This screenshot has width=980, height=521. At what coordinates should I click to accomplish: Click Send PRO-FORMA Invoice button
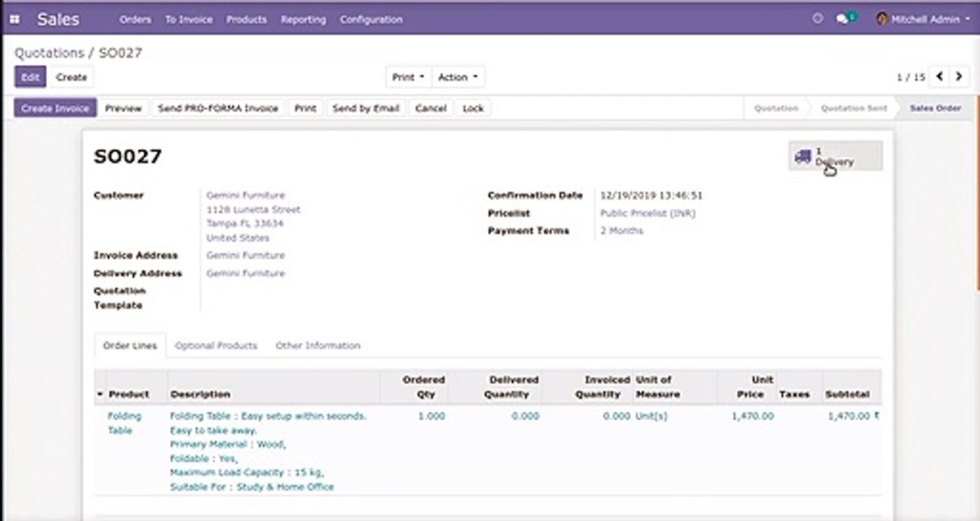[218, 108]
